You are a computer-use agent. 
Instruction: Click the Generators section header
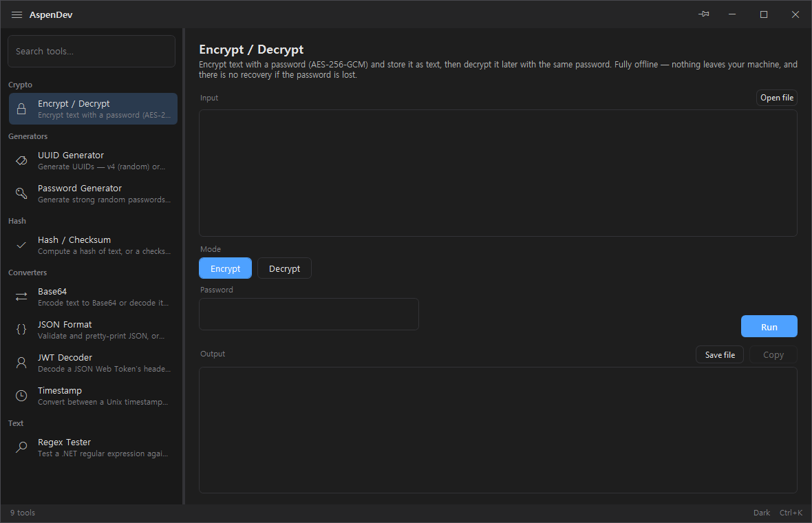pyautogui.click(x=28, y=136)
